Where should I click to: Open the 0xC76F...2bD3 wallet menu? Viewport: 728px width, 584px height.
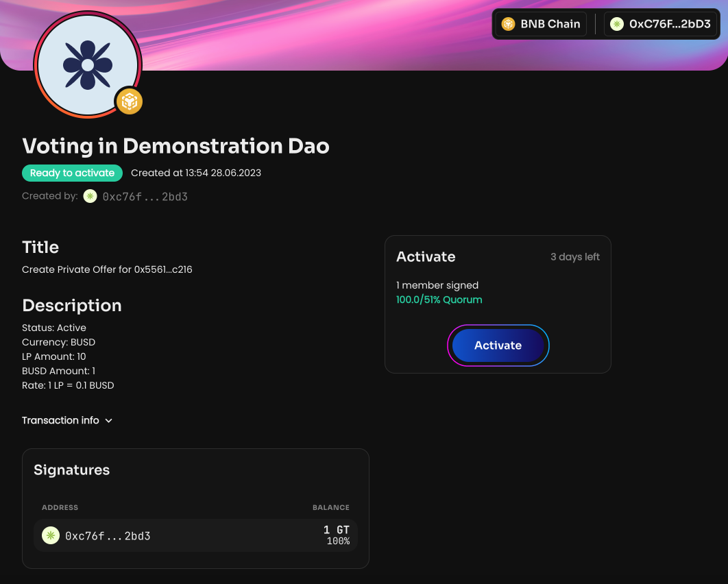pos(660,24)
